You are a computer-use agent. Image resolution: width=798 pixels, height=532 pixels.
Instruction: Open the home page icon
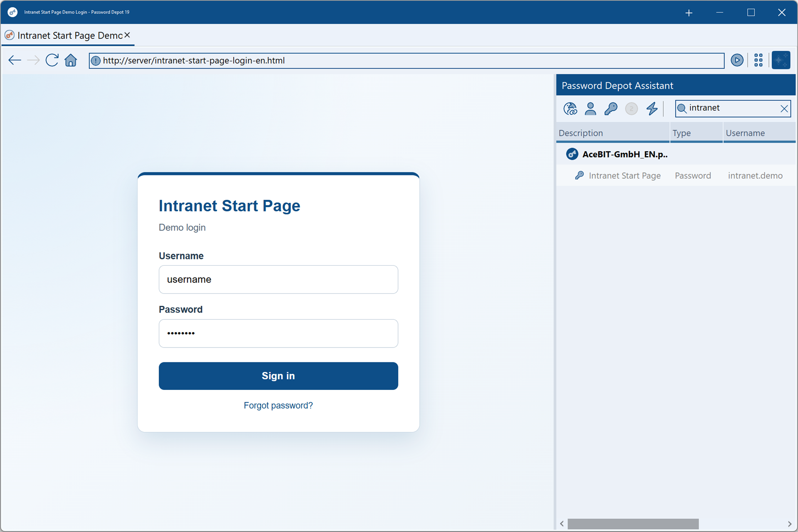coord(71,60)
